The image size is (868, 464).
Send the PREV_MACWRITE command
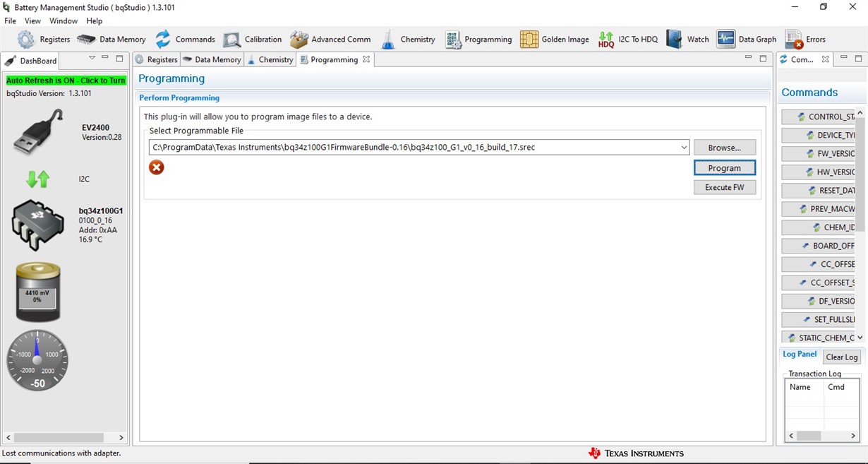[x=818, y=209]
